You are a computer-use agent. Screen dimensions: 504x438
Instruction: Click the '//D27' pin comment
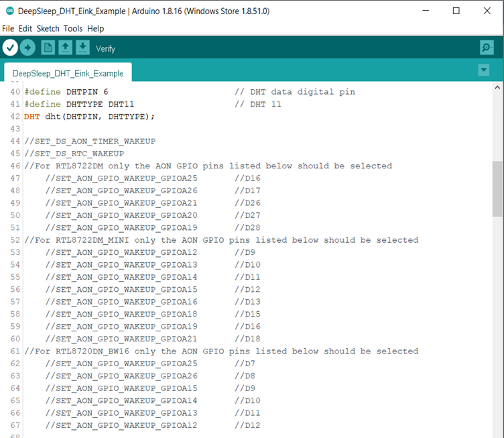pos(247,215)
